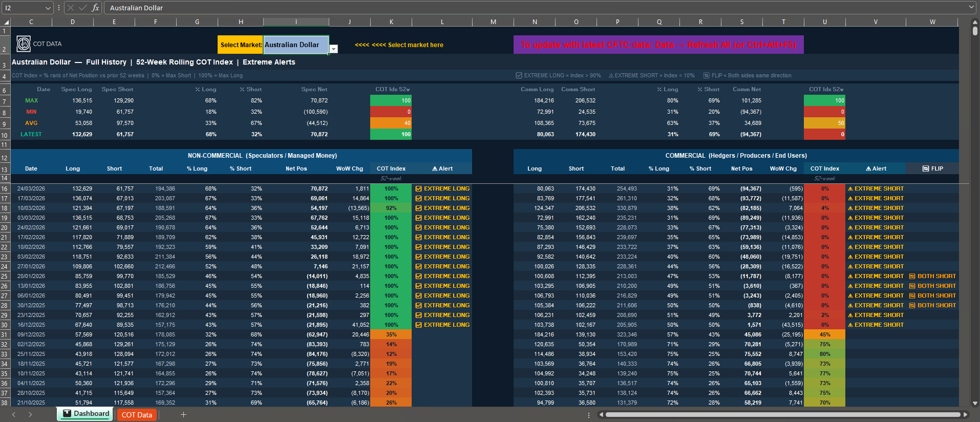Open the Select Market dropdown arrow

tap(334, 49)
